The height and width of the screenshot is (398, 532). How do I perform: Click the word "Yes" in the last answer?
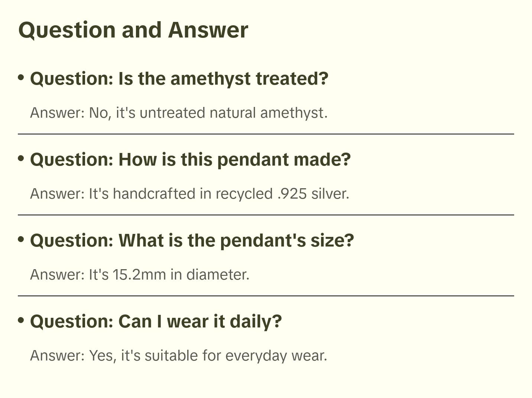click(x=100, y=356)
